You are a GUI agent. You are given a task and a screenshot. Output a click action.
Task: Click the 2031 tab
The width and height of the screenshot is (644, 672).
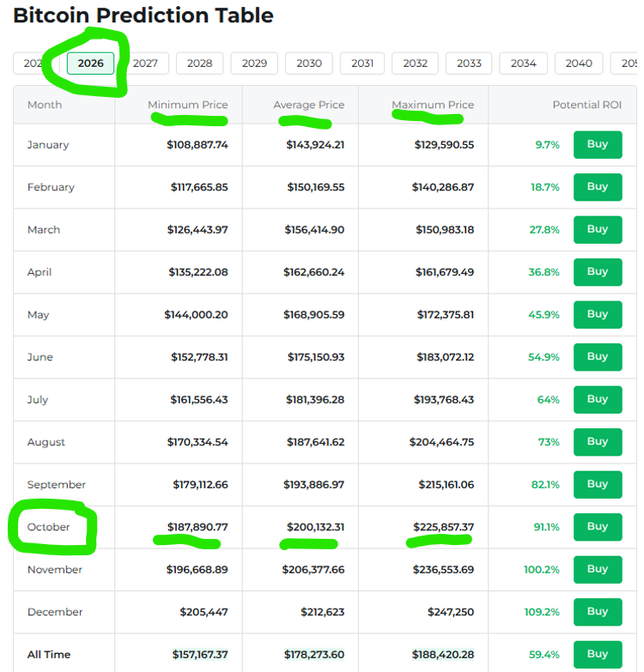click(x=362, y=64)
